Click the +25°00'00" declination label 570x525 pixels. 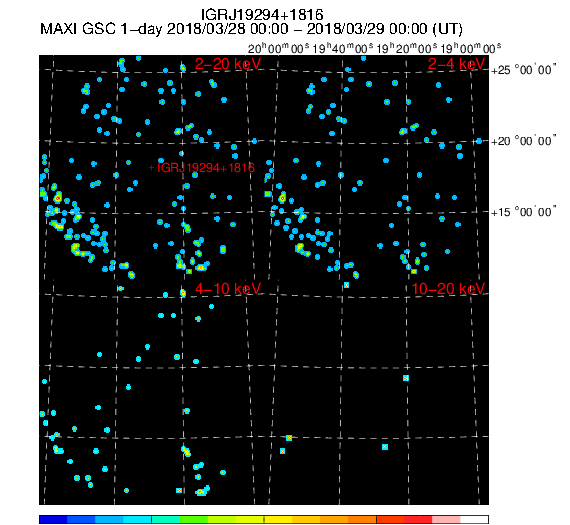click(x=523, y=69)
